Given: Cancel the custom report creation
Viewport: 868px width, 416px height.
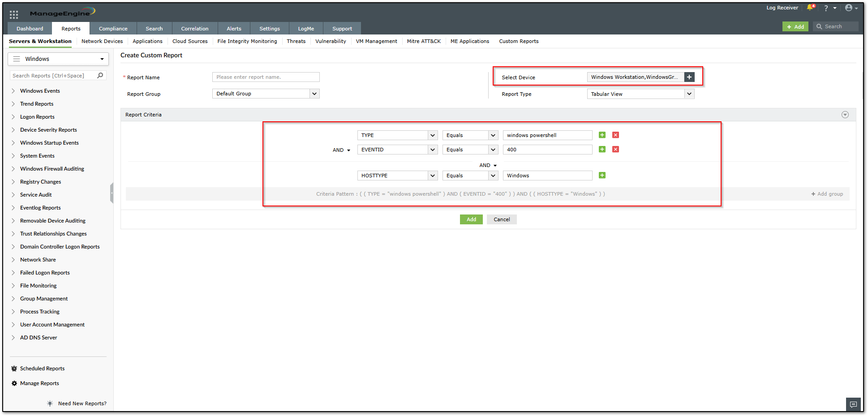Looking at the screenshot, I should point(502,219).
